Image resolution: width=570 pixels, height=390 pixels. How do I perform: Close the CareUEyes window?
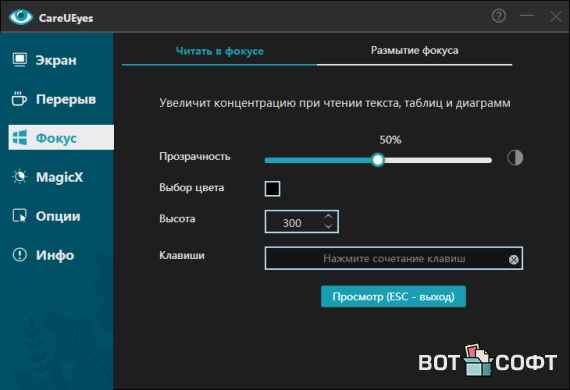(x=555, y=16)
